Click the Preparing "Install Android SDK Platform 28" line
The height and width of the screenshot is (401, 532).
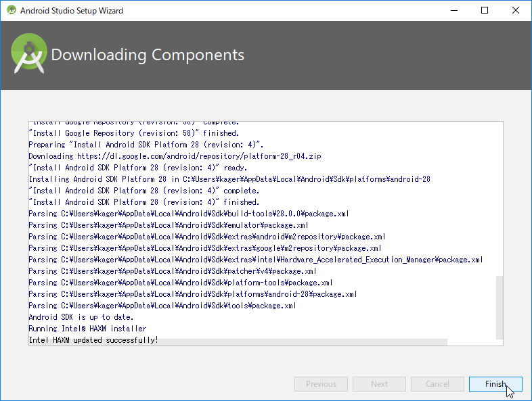(x=146, y=145)
